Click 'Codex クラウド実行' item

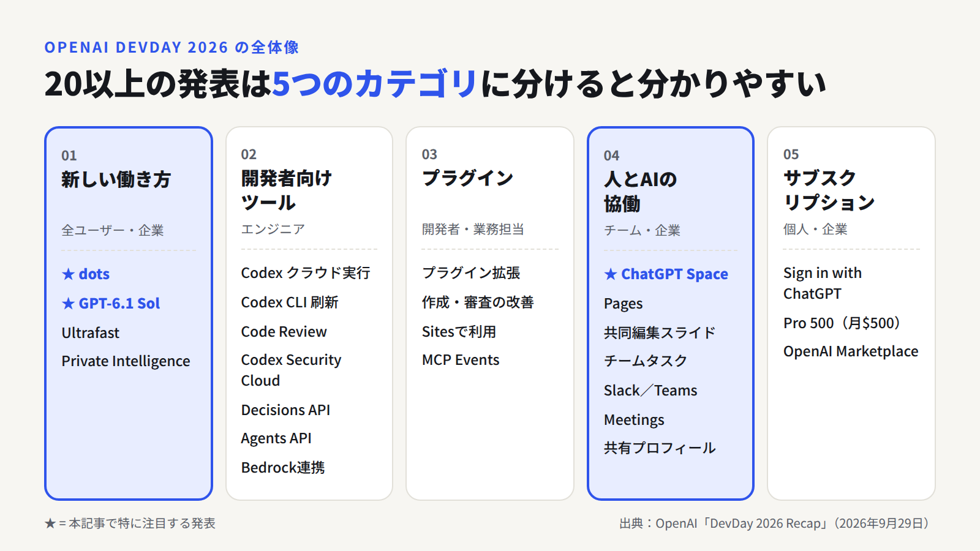(306, 273)
